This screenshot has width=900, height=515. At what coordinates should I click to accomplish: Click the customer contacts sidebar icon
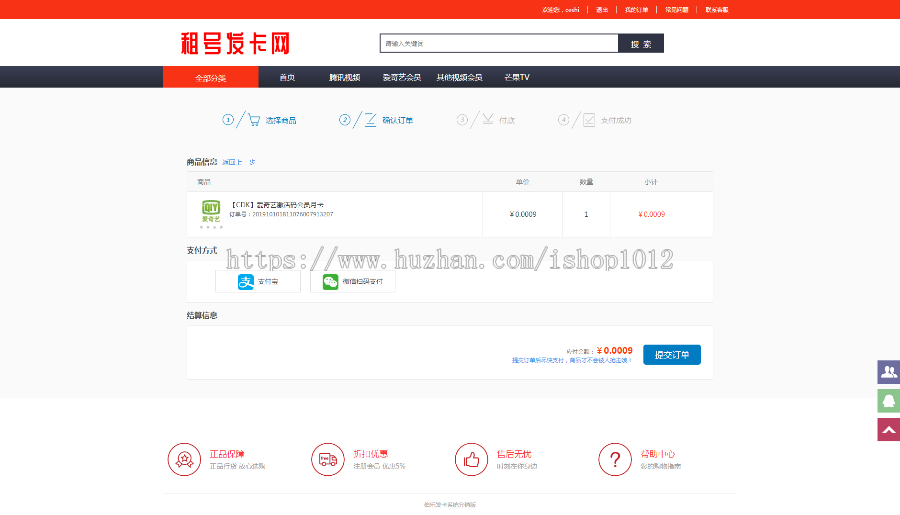tap(889, 371)
